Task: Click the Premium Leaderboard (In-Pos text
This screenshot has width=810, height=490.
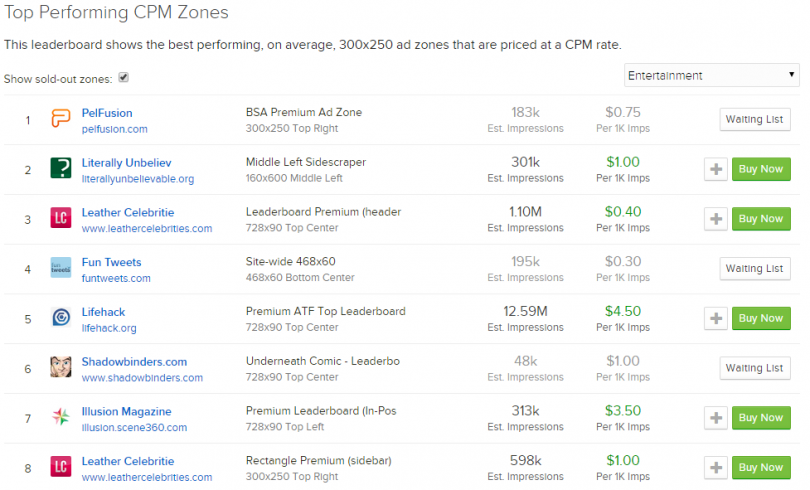Action: click(x=321, y=410)
